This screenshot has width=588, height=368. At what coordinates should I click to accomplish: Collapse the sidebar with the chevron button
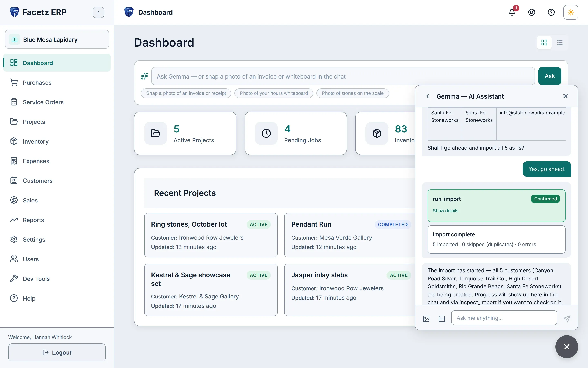coord(98,12)
